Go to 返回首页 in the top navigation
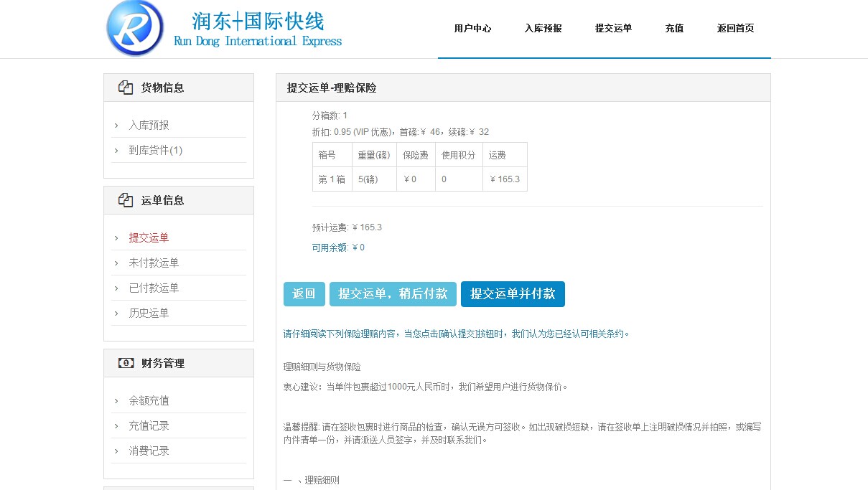The image size is (868, 490). tap(735, 29)
